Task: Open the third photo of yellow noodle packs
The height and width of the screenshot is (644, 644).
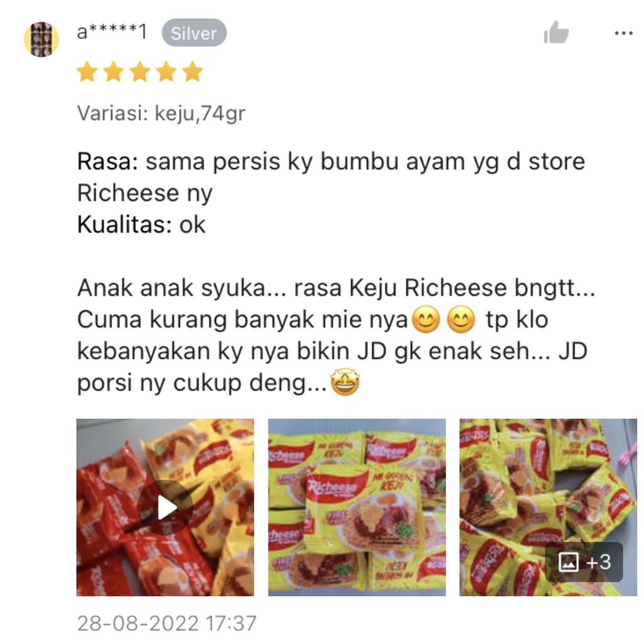Action: pyautogui.click(x=548, y=508)
